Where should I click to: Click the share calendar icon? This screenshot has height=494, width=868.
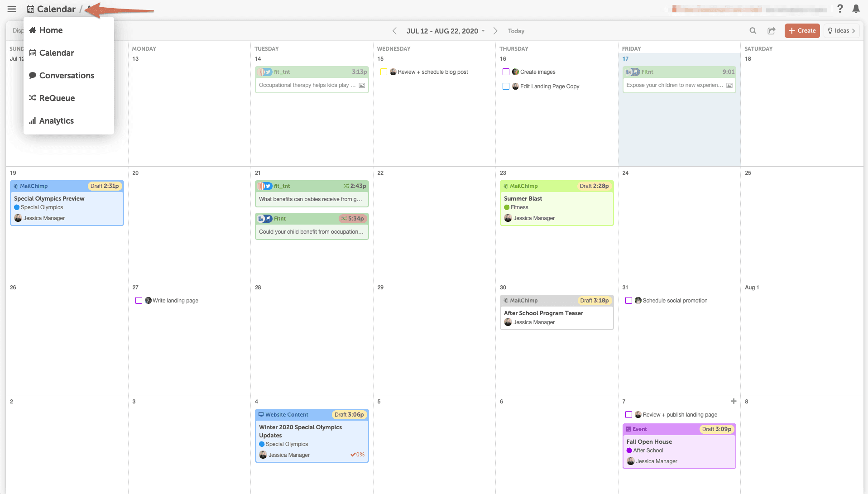pos(771,31)
